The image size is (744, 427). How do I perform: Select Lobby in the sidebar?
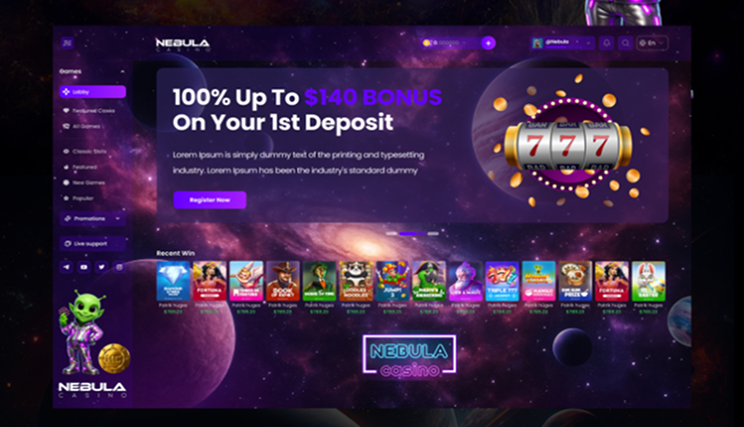pyautogui.click(x=93, y=92)
